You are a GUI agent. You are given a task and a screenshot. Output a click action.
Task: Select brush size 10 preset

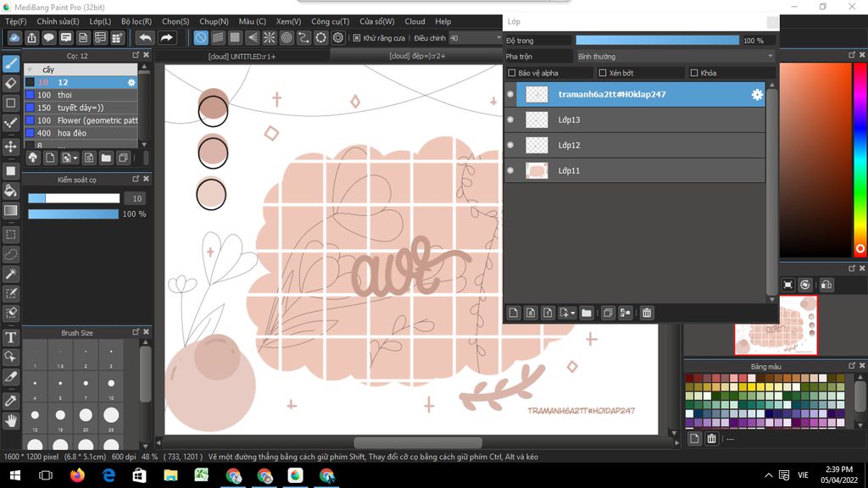click(111, 385)
